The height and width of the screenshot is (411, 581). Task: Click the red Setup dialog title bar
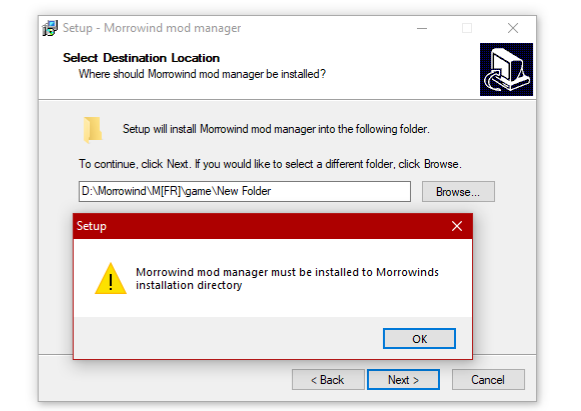(x=259, y=226)
